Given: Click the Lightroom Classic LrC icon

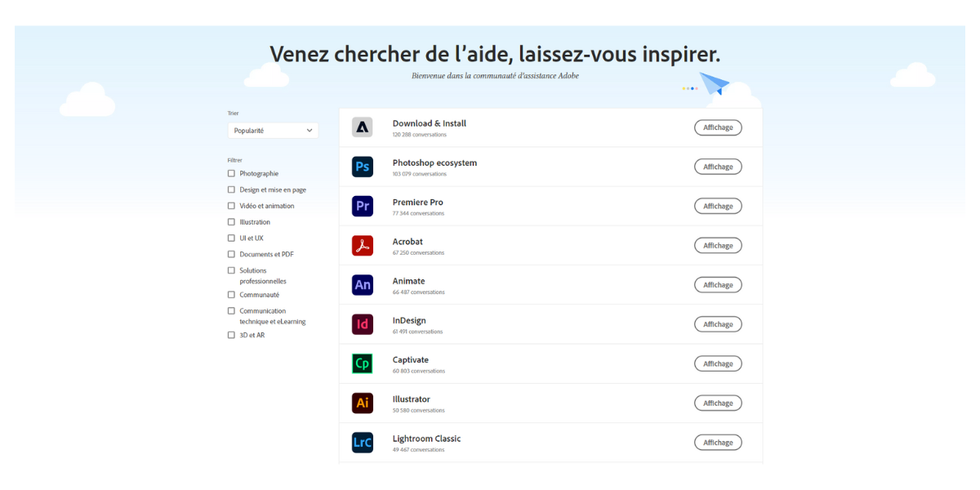Looking at the screenshot, I should point(363,443).
